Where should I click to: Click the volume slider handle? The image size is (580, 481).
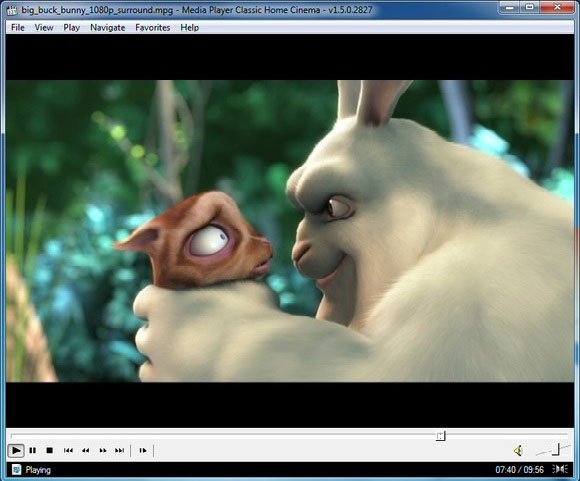[557, 450]
